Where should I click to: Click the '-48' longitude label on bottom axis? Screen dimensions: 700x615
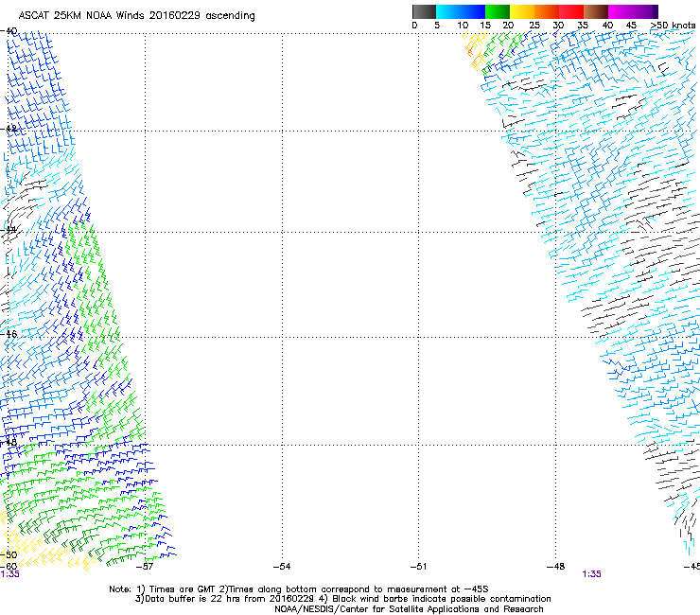pos(556,567)
